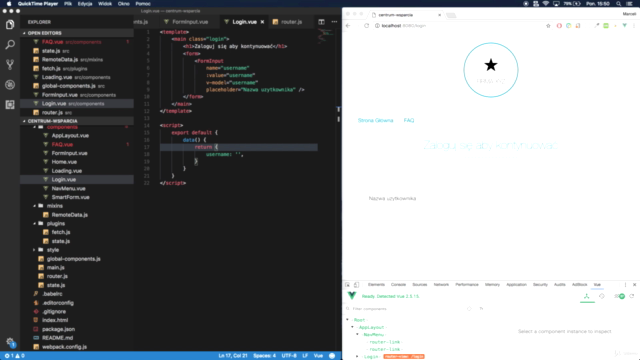Click UTF-8 encoding in status bar

pos(289,356)
